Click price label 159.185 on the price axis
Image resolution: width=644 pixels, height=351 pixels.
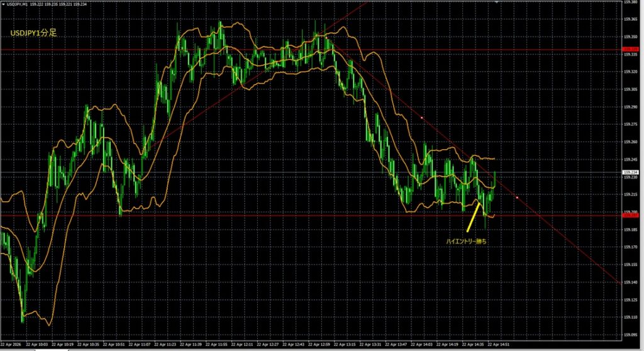(x=630, y=230)
